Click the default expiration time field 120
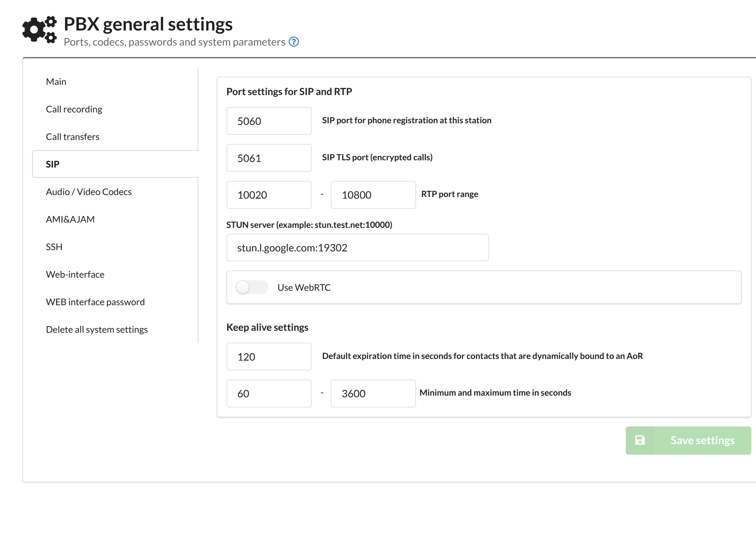This screenshot has height=533, width=756. (x=269, y=357)
